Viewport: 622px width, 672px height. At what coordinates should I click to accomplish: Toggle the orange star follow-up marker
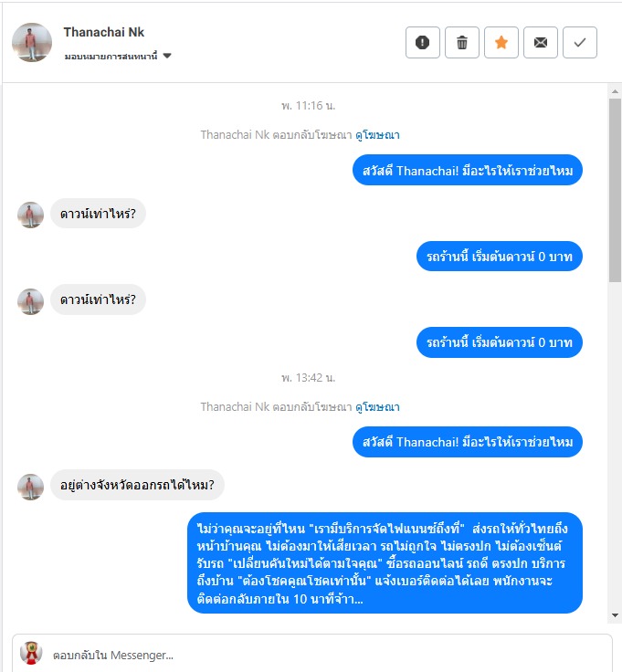click(501, 42)
